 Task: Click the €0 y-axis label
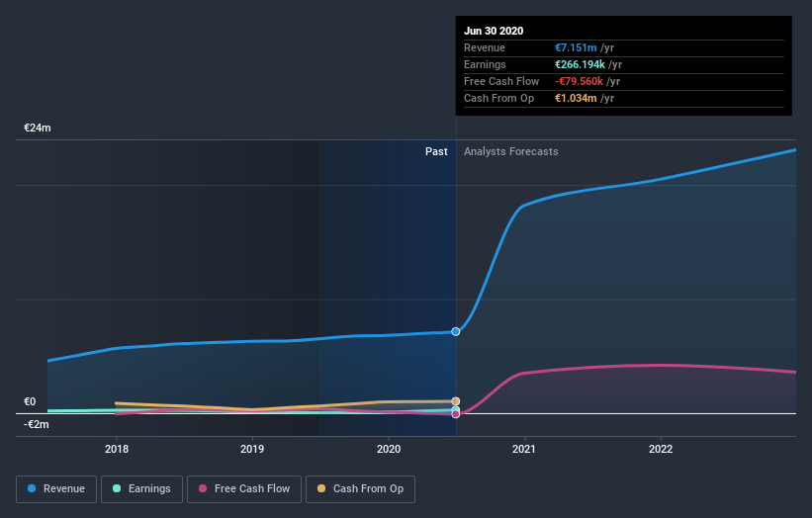(x=30, y=401)
